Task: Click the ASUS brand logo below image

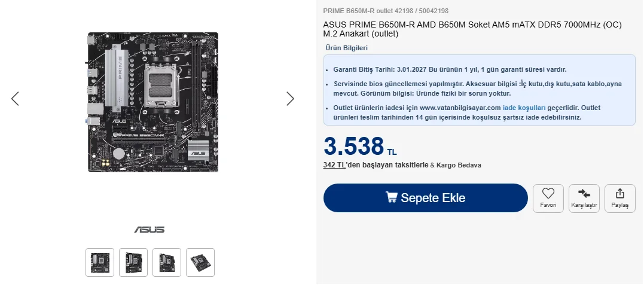Action: 149,230
